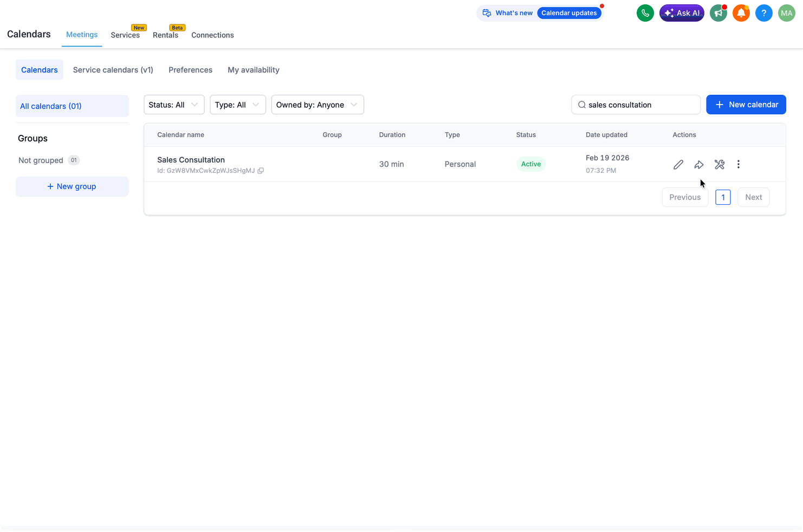Open the blue help question mark

pyautogui.click(x=763, y=13)
